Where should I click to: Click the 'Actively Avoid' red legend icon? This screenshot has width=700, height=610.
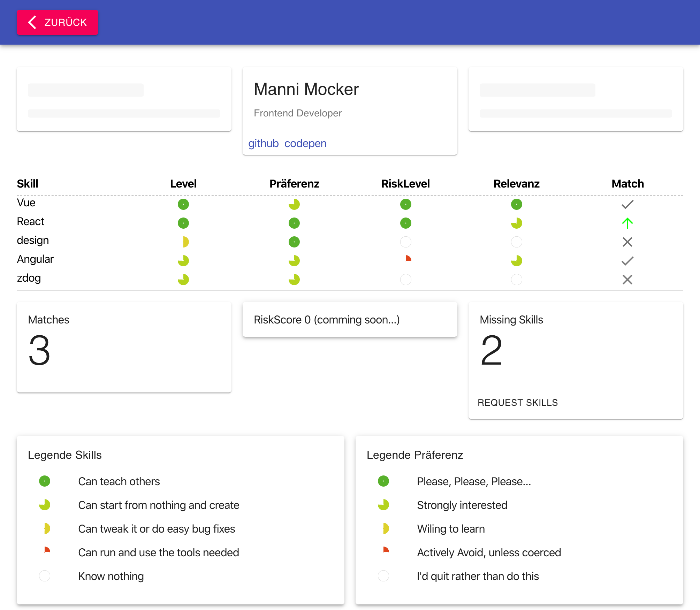(x=386, y=550)
